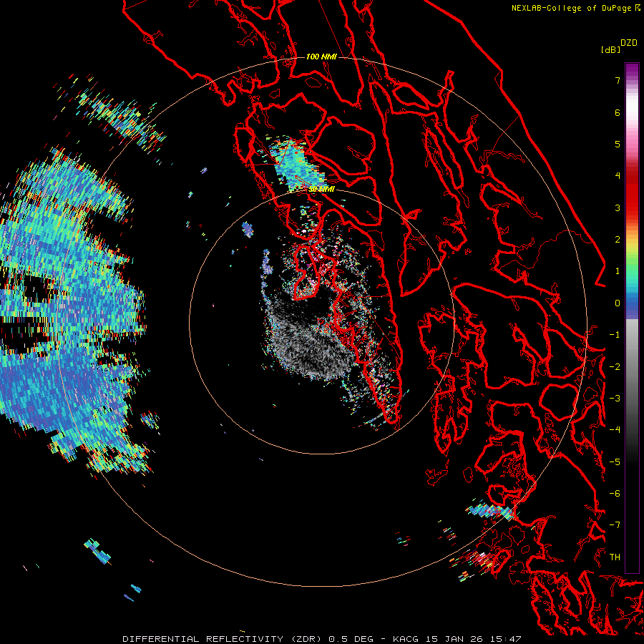Click the 3 tick label on the color scale
Image resolution: width=644 pixels, height=644 pixels.
618,208
